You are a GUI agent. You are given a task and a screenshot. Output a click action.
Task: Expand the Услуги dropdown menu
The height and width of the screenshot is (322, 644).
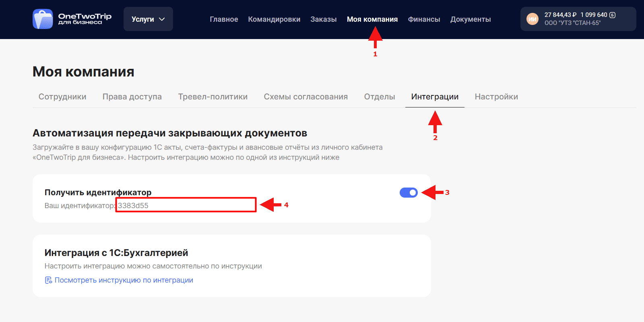(x=148, y=19)
